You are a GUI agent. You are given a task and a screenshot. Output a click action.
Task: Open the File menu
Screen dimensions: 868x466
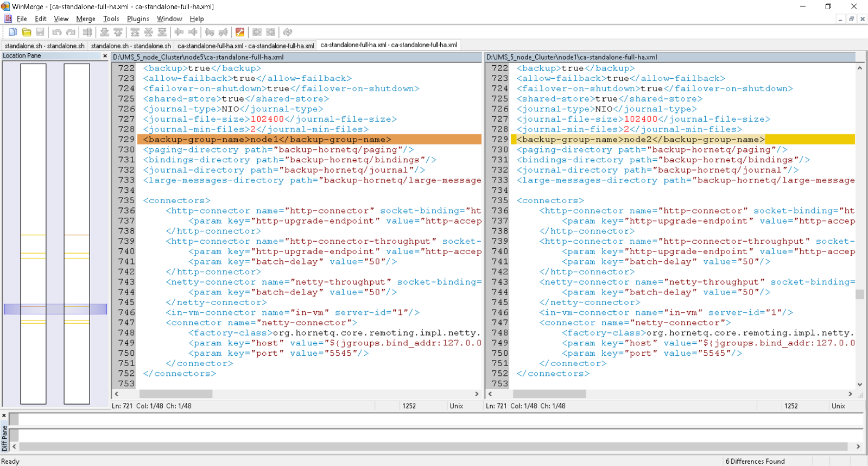[22, 18]
